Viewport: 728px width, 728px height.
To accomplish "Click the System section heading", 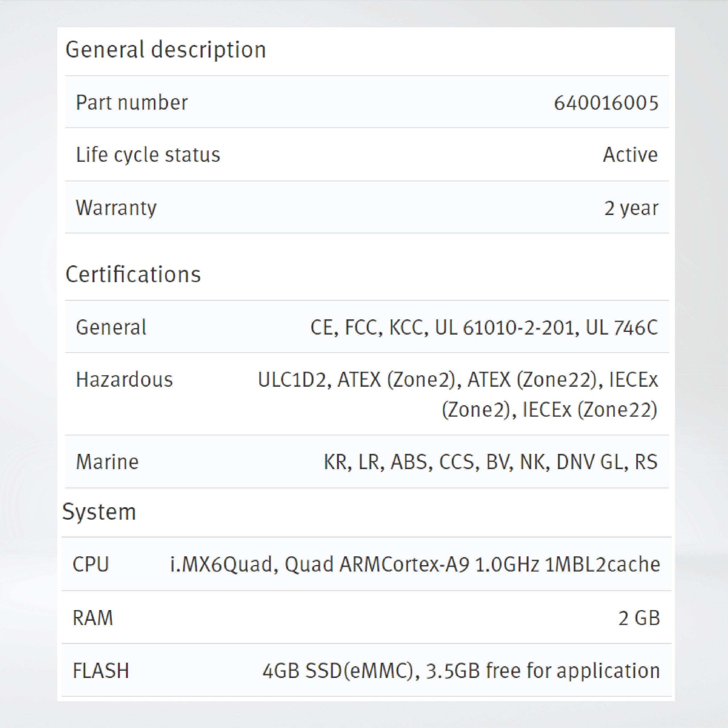I will (x=99, y=512).
